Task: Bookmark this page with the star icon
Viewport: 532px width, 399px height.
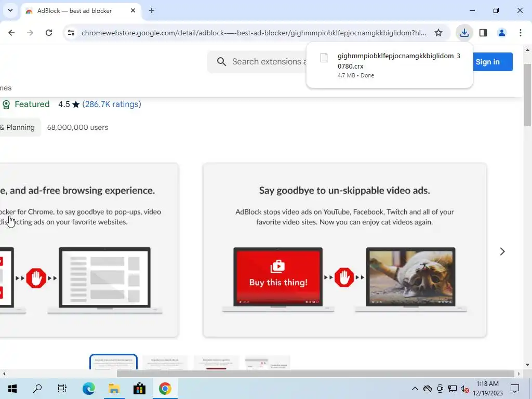Action: (x=438, y=33)
